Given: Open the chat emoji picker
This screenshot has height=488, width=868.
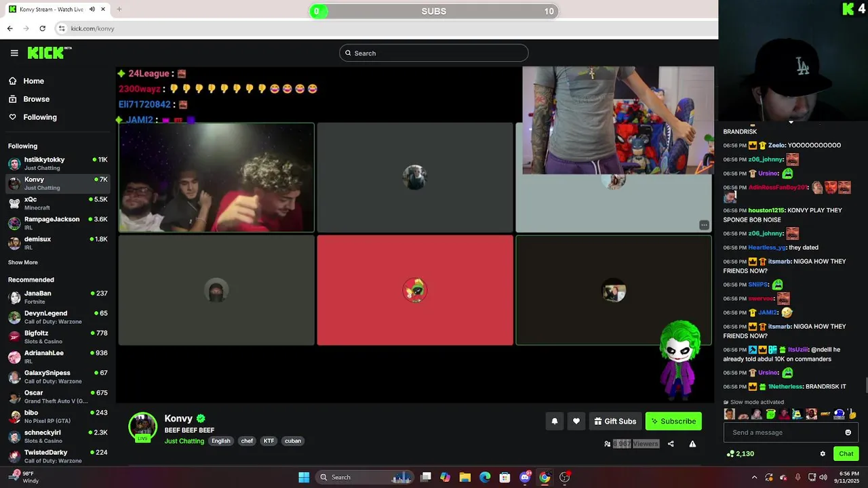Looking at the screenshot, I should click(x=848, y=432).
